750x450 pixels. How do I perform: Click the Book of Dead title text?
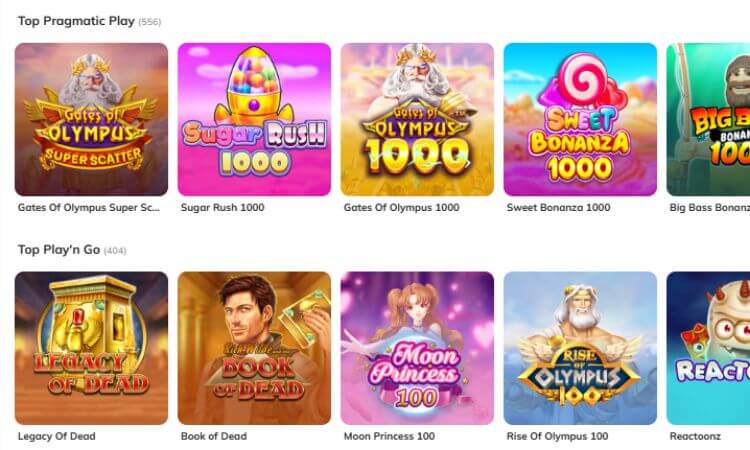pyautogui.click(x=214, y=436)
